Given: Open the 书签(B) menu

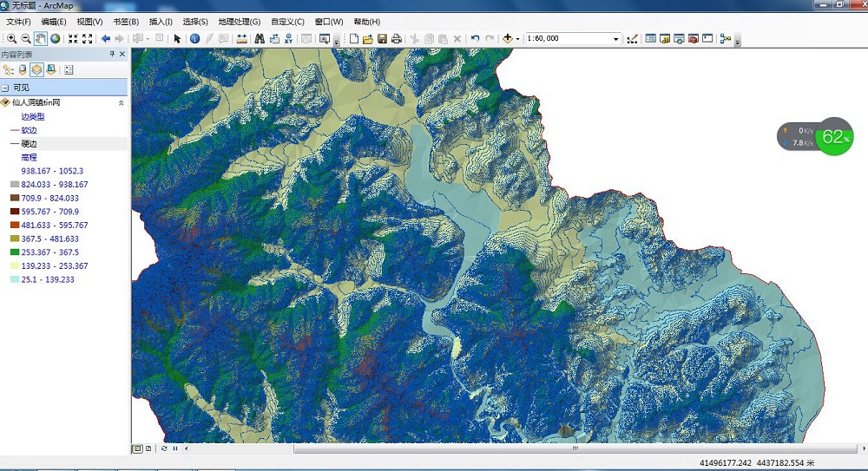Looking at the screenshot, I should click(x=126, y=21).
